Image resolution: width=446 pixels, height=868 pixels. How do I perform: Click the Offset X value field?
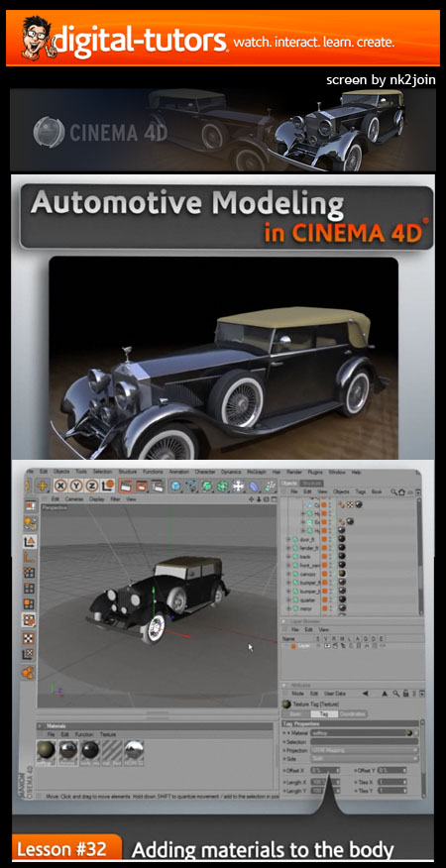click(x=325, y=770)
